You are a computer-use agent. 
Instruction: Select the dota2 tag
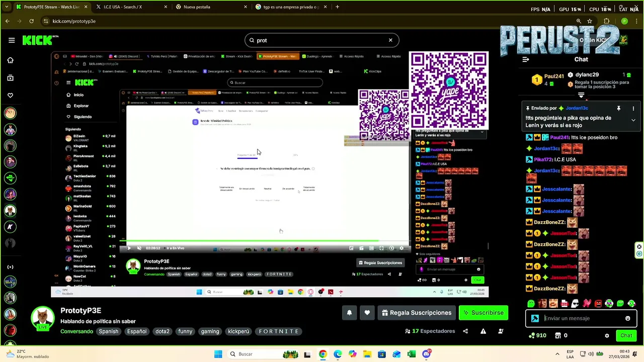(x=163, y=331)
